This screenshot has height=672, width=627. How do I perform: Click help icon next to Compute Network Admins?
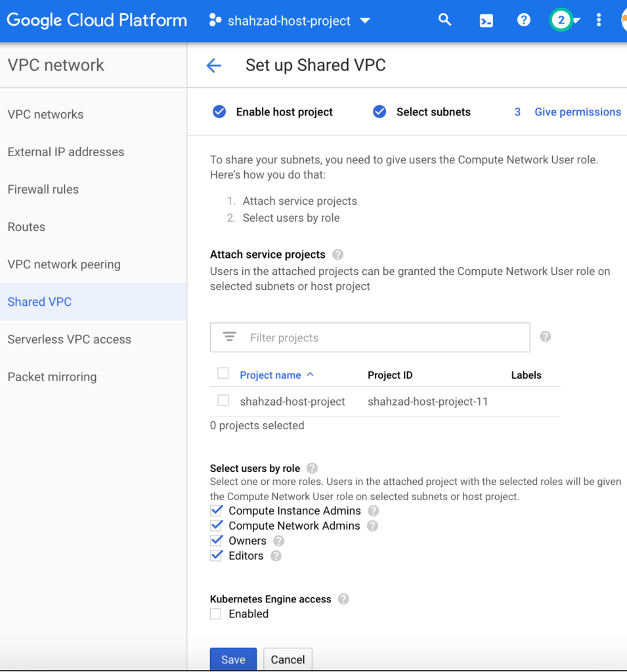click(373, 526)
